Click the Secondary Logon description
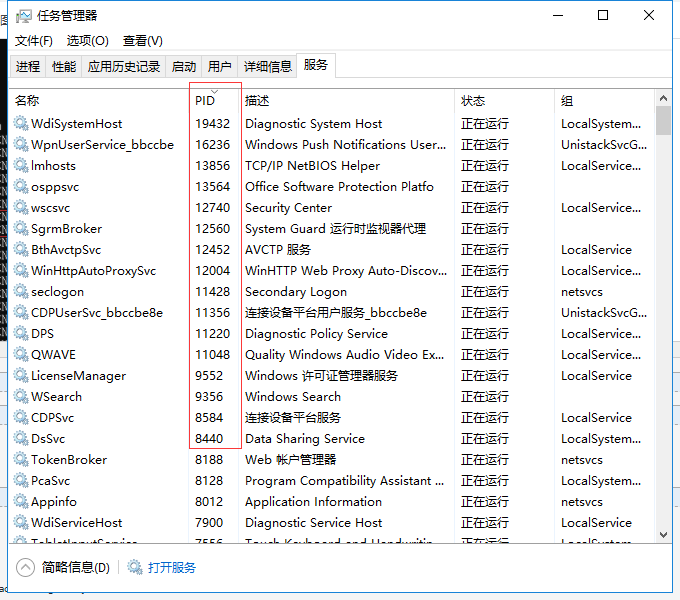The width and height of the screenshot is (680, 600). pyautogui.click(x=296, y=292)
